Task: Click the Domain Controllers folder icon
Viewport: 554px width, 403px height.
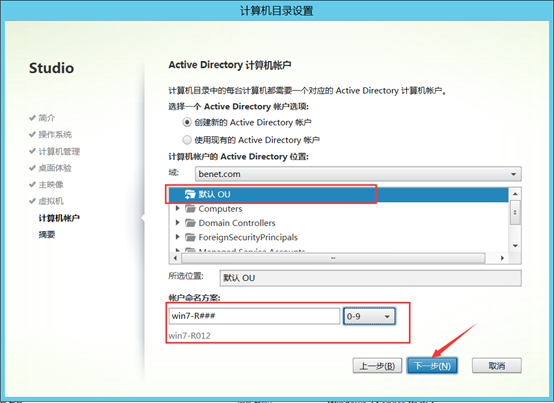Action: pos(190,223)
